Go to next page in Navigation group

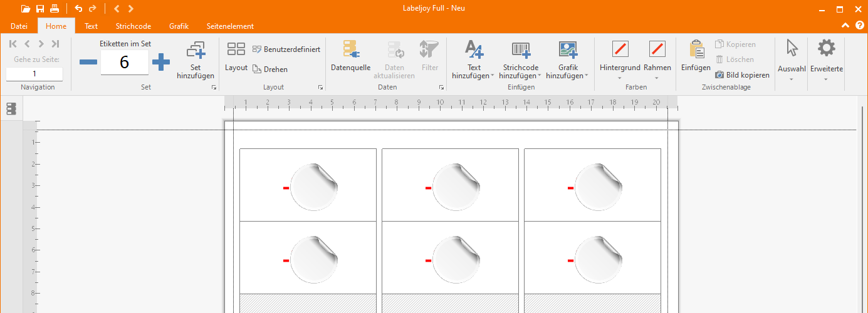[41, 44]
